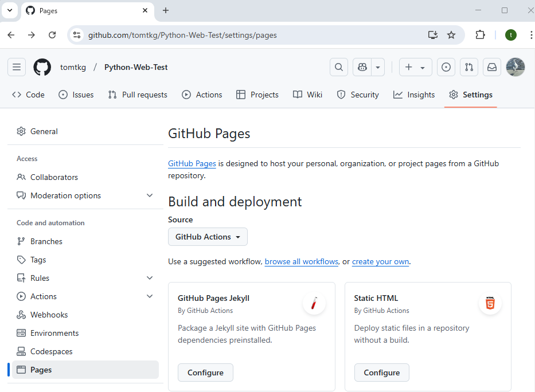
Task: Open the browse all workflows link
Action: pyautogui.click(x=301, y=261)
